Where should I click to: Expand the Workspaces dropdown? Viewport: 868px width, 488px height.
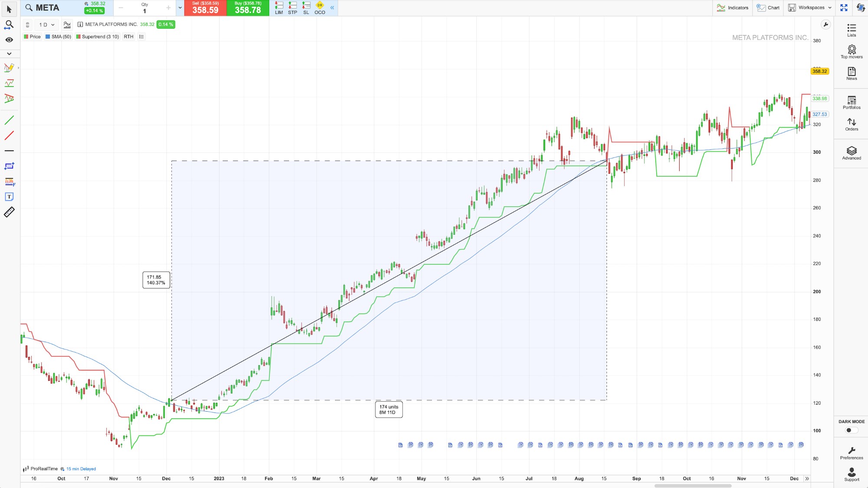point(810,8)
